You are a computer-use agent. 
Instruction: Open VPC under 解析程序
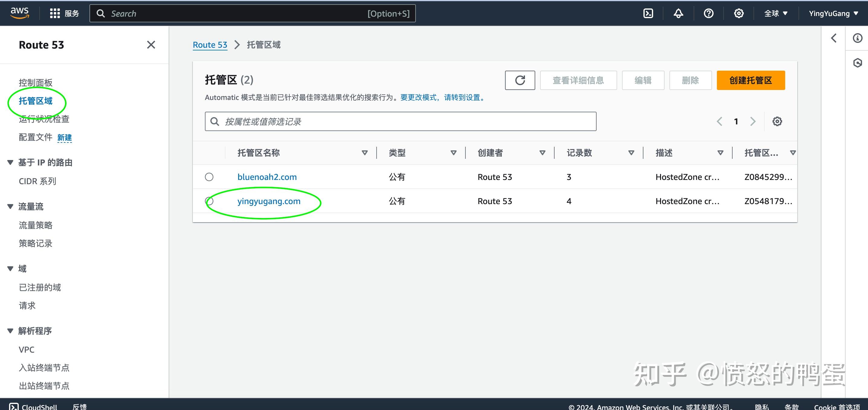pos(27,349)
